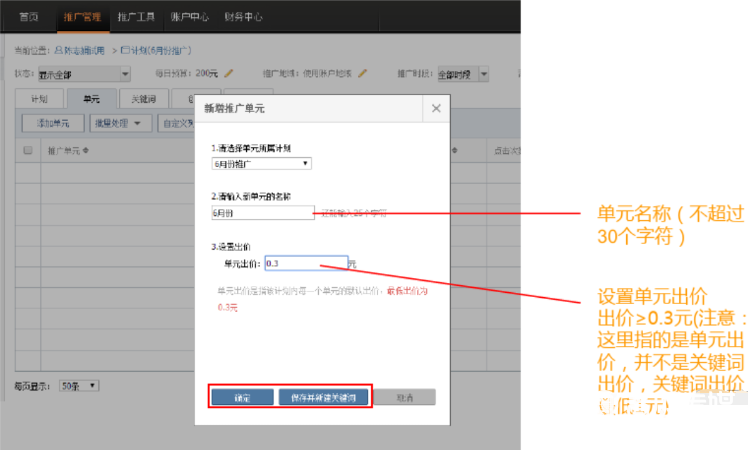Viewport: 748px width, 450px height.
Task: Expand the 推广时段 全部时段 dropdown
Action: (x=461, y=73)
